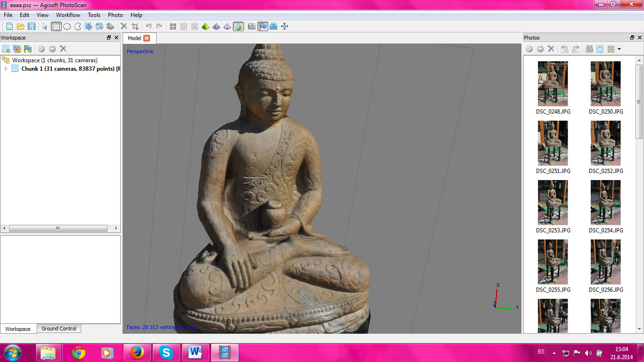Image resolution: width=644 pixels, height=362 pixels.
Task: Show Dense Cloud Classes view
Action: click(195, 26)
